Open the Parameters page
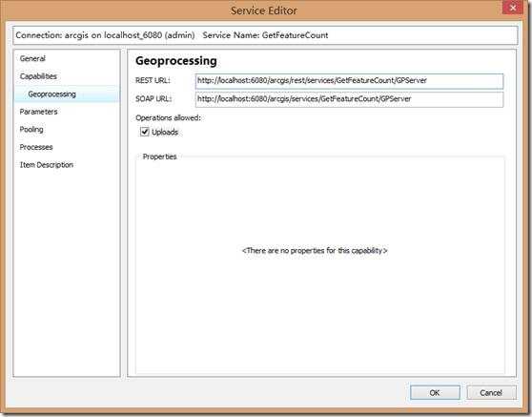 [38, 112]
